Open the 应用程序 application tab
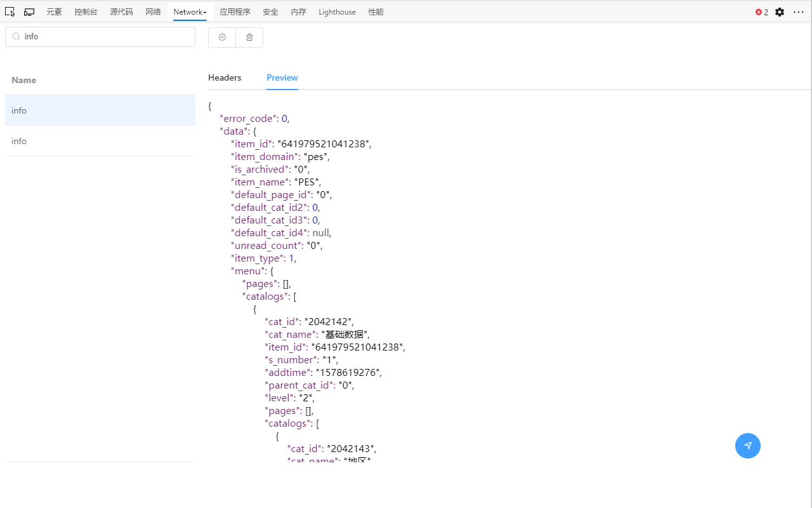Viewport: 812px width, 508px height. click(235, 12)
